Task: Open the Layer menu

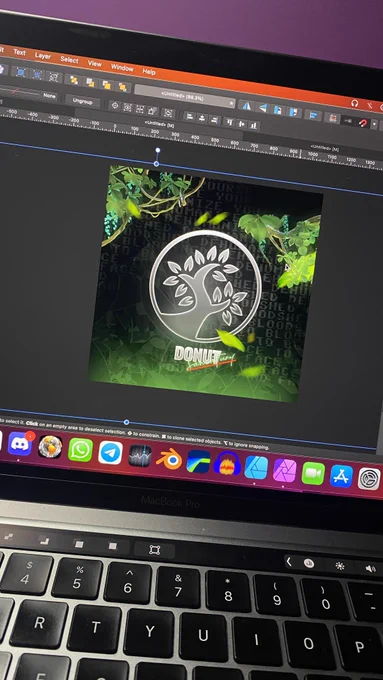Action: (43, 56)
